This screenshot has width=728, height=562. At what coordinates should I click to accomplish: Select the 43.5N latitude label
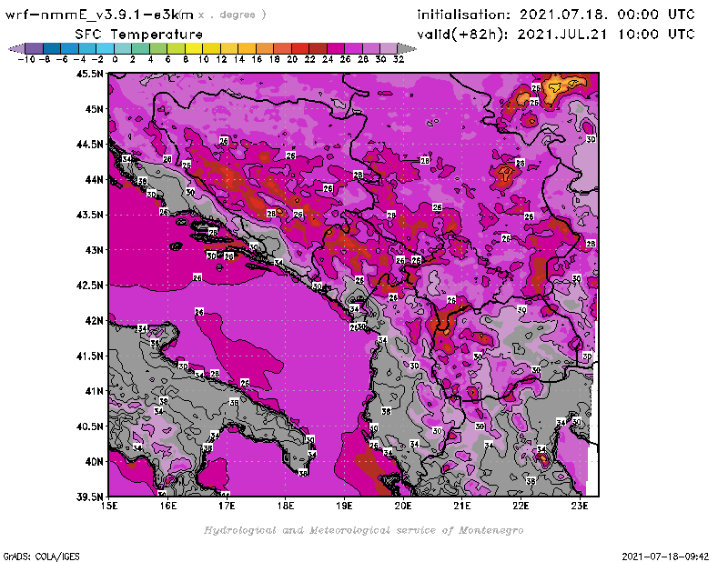tap(89, 215)
